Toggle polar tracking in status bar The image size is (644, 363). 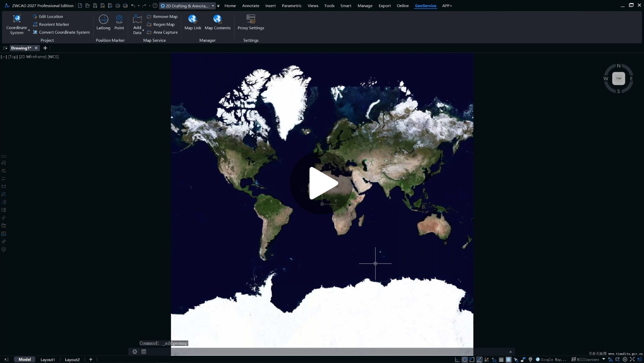(x=465, y=359)
